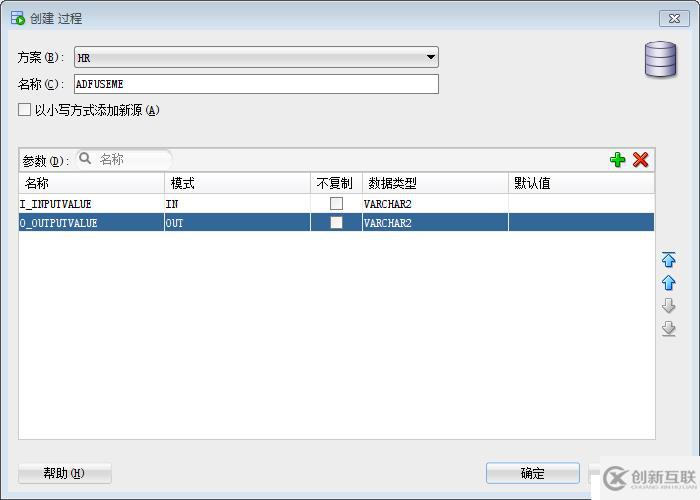Open help with 帮助 button
Screen dimensions: 700x500
pos(65,473)
